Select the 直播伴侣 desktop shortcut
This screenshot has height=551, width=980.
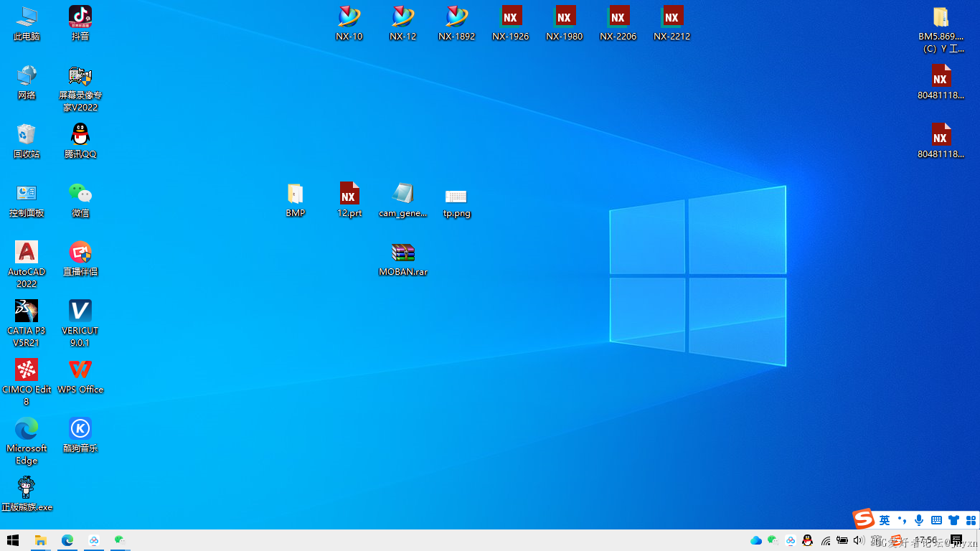coord(80,259)
